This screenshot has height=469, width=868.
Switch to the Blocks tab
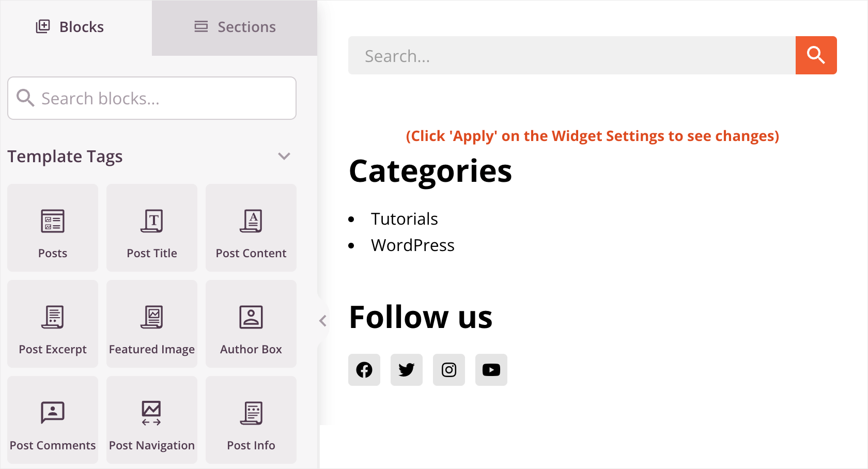point(76,27)
